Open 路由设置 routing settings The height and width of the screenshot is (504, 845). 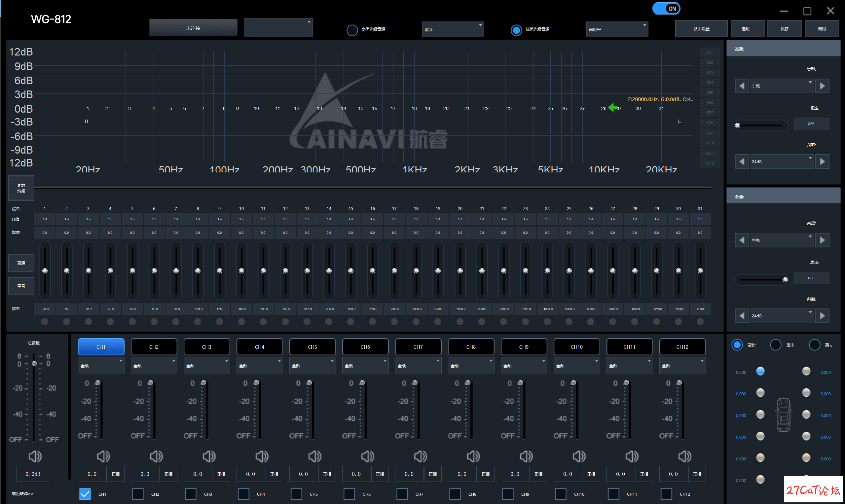(701, 29)
